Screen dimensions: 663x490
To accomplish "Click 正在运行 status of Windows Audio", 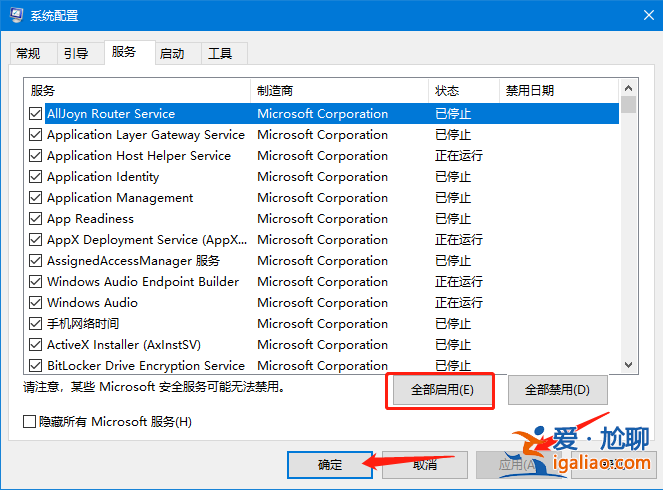I will point(459,302).
